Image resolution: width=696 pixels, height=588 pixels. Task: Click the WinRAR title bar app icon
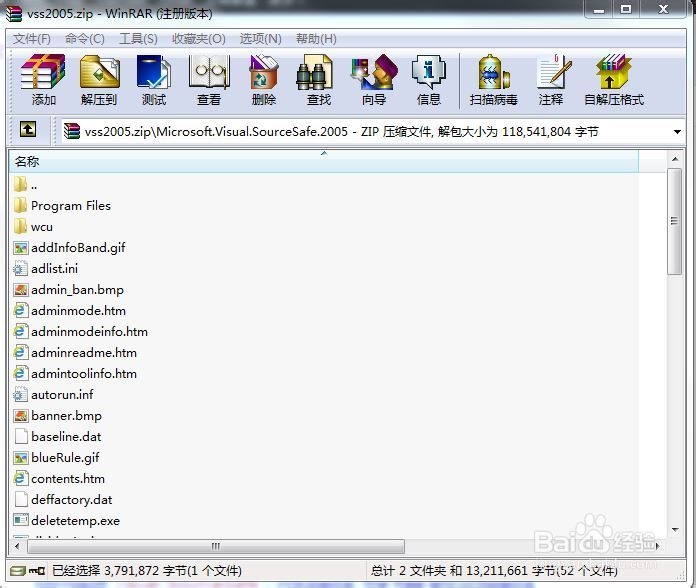tap(13, 12)
